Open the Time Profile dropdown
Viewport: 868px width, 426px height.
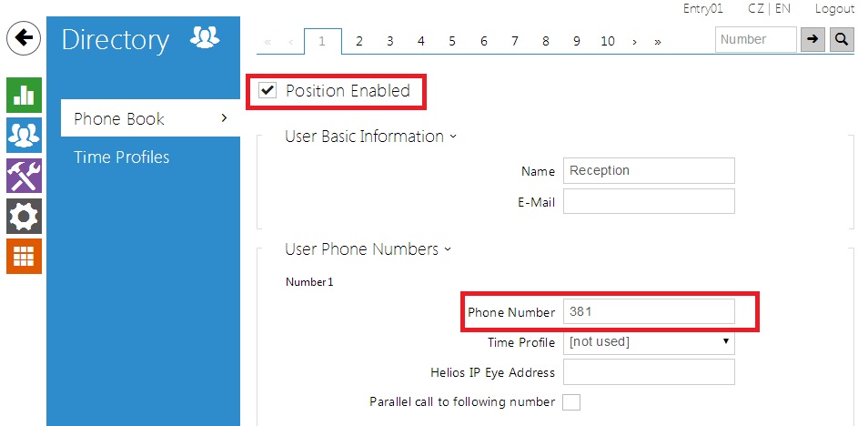649,342
